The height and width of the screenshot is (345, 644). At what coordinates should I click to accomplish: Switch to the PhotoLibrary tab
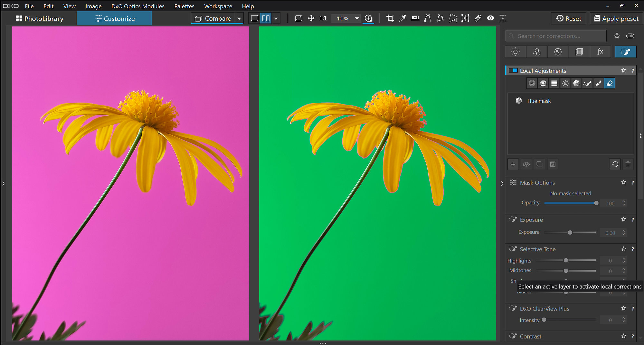tap(39, 18)
